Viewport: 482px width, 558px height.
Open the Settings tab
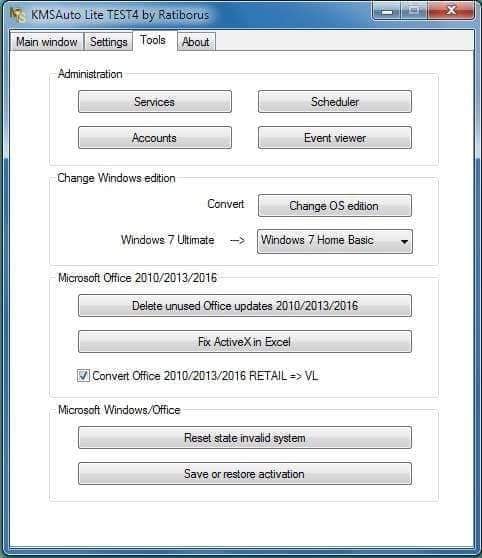tap(108, 42)
